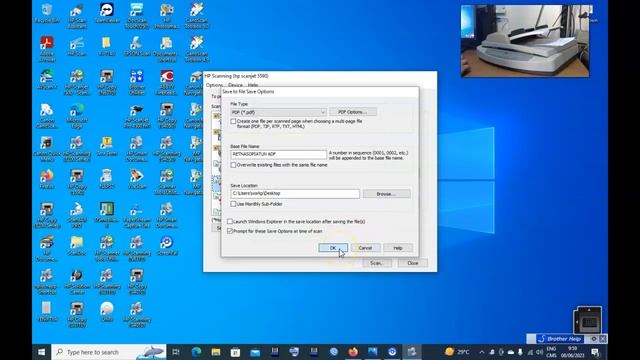This screenshot has height=360, width=640.
Task: Click the Close button in HP Scanning window
Action: 413,263
